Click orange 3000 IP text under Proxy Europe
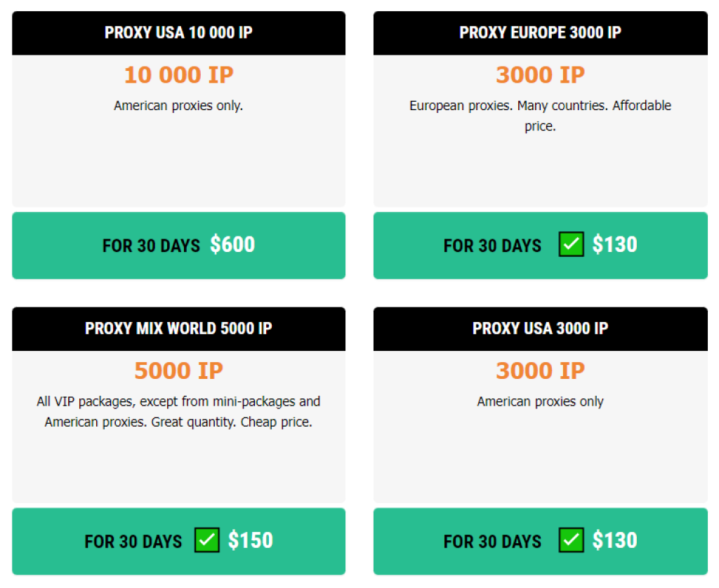 (x=540, y=75)
